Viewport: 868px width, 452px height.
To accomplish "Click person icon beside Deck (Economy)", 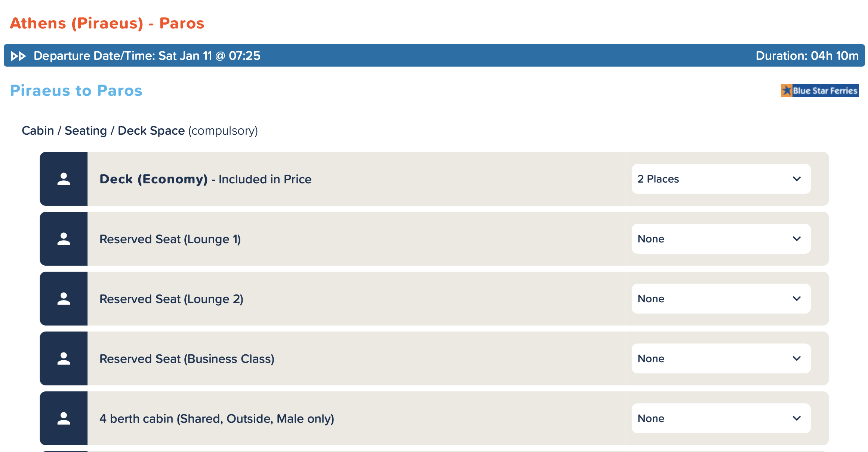I will tap(64, 179).
